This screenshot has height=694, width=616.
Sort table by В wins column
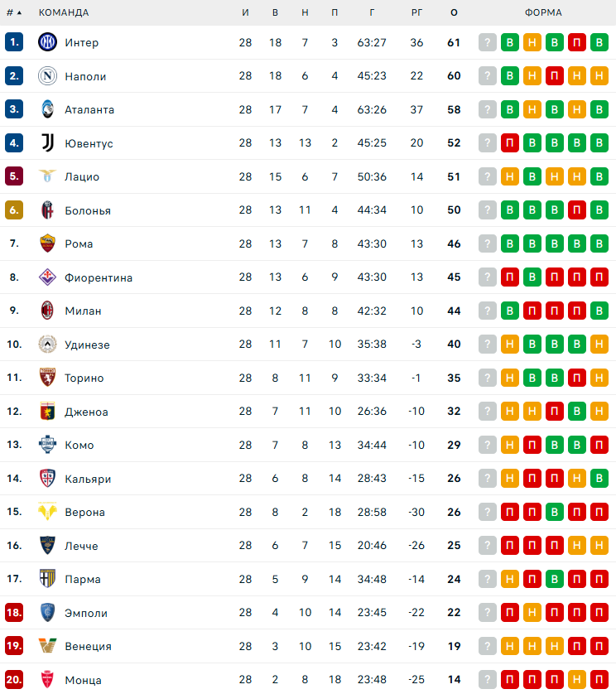point(276,12)
